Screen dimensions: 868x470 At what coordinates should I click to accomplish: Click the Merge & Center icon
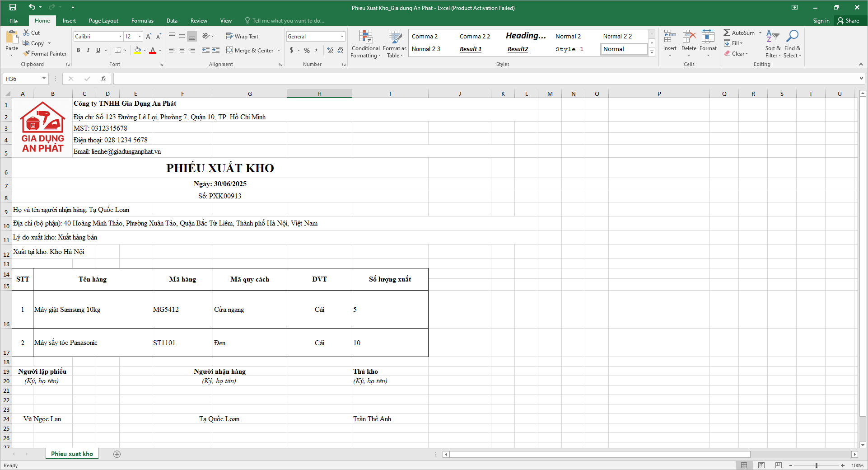[230, 50]
